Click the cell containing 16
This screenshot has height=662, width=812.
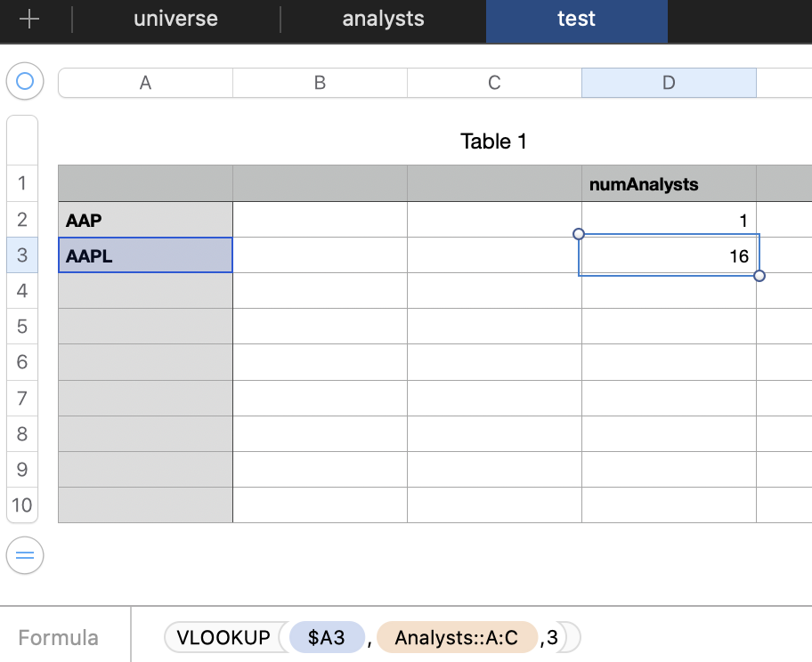669,256
